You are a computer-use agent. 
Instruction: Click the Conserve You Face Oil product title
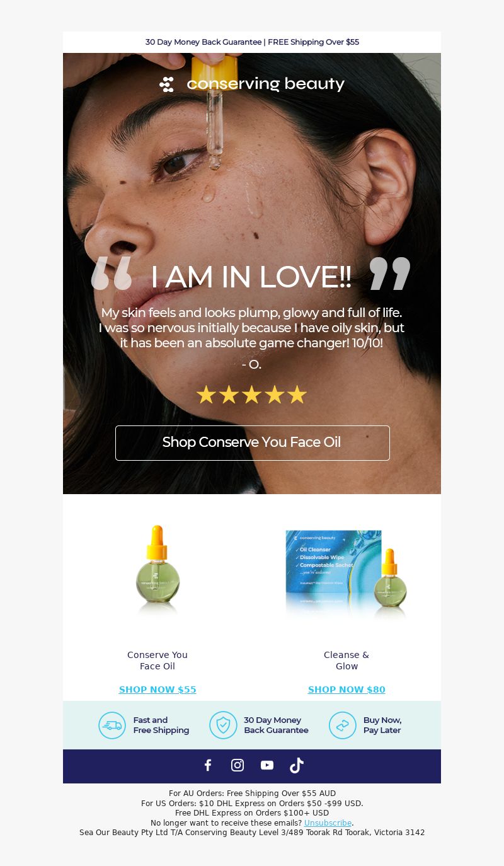click(x=157, y=661)
